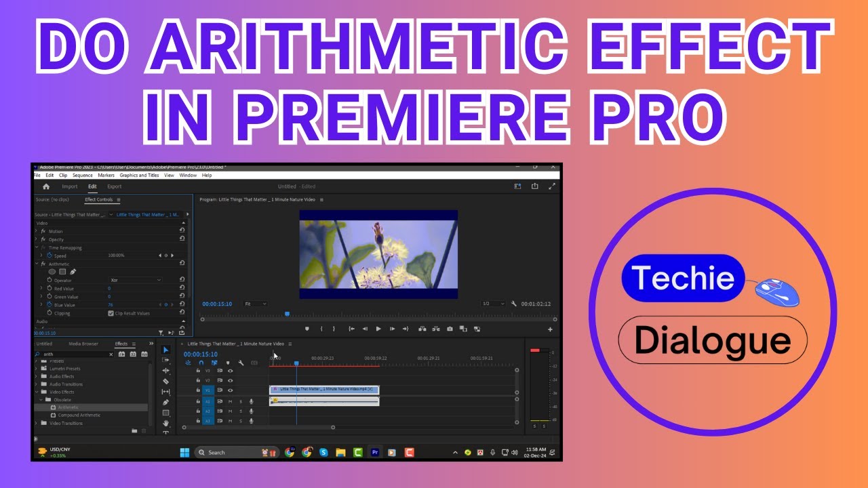Reset the Opacity effect
The width and height of the screenshot is (868, 488).
[x=182, y=239]
